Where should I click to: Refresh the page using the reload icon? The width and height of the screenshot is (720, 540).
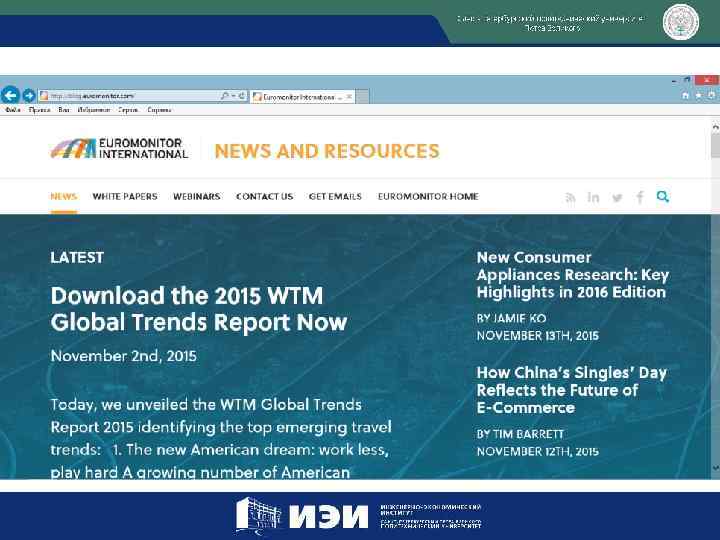242,96
